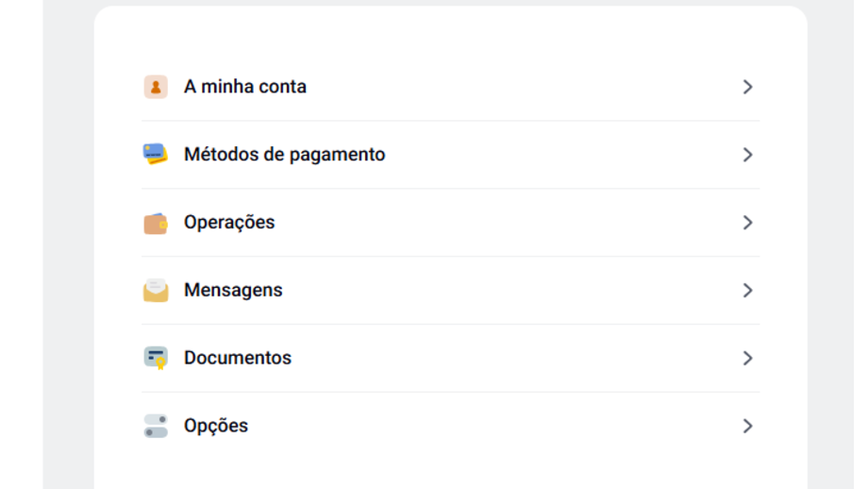Click the toggle switches icon for Opções
The image size is (868, 489).
tap(156, 426)
